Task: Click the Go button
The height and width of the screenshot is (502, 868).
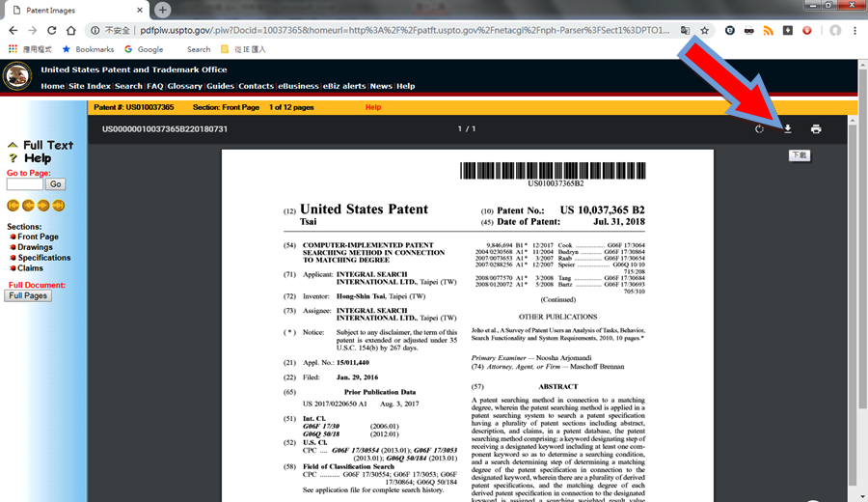Action: (55, 184)
